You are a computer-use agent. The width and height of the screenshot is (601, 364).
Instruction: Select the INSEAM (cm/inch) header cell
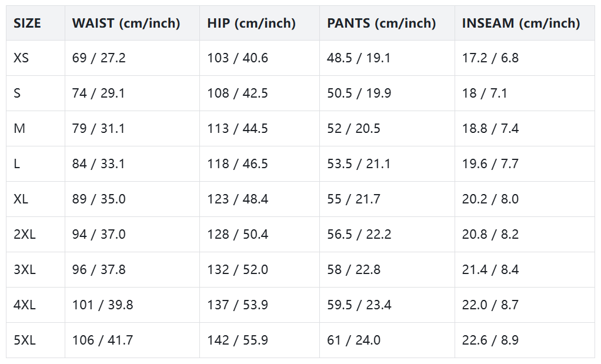521,24
